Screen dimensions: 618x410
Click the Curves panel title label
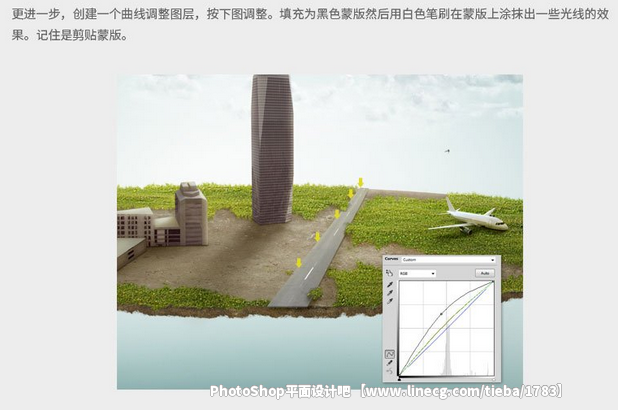coord(391,259)
